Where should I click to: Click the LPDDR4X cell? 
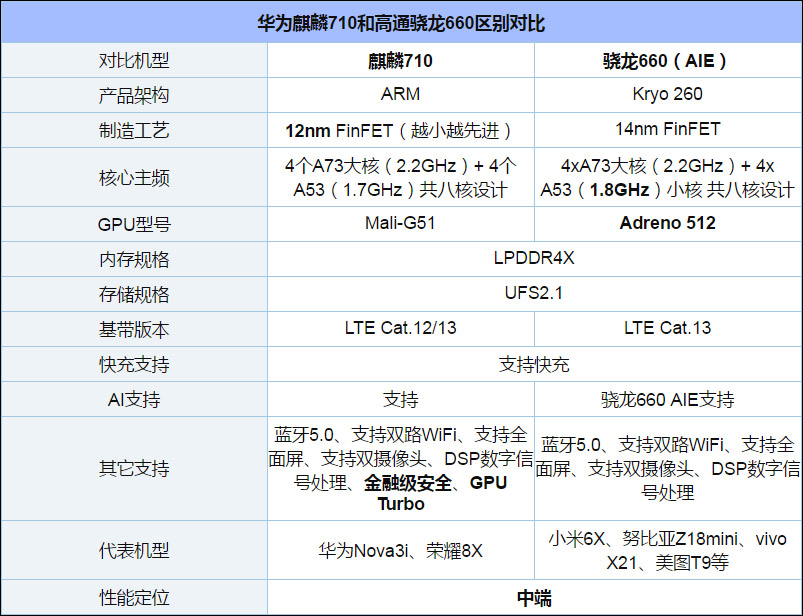click(x=534, y=258)
